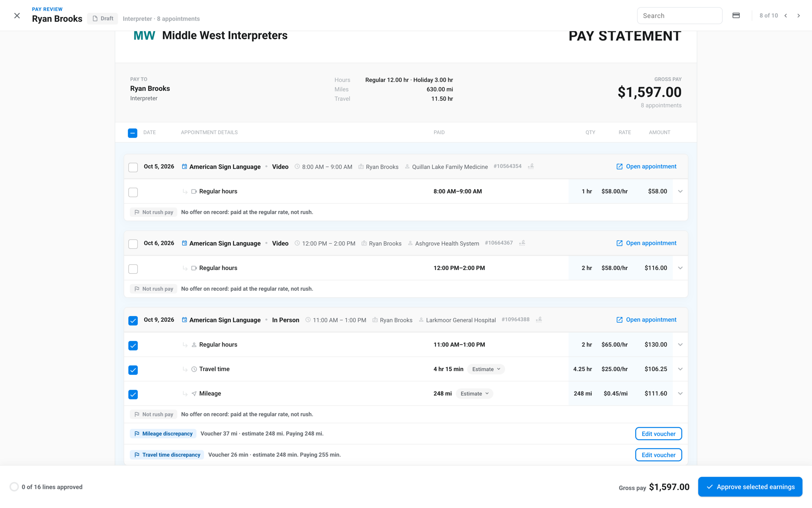
Task: Toggle the select-all header checkbox
Action: pos(133,133)
